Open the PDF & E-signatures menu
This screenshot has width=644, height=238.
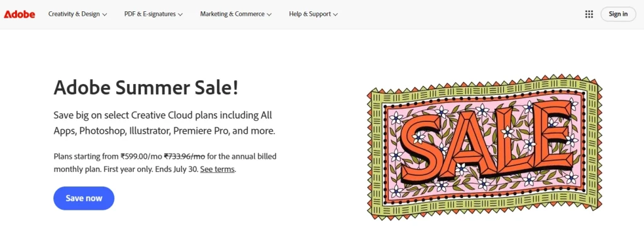click(153, 14)
